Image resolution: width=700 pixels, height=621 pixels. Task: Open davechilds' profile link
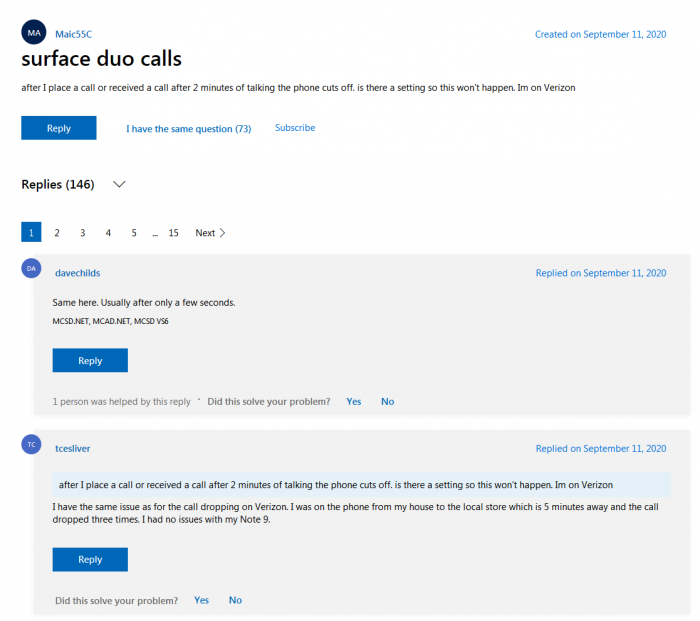77,273
